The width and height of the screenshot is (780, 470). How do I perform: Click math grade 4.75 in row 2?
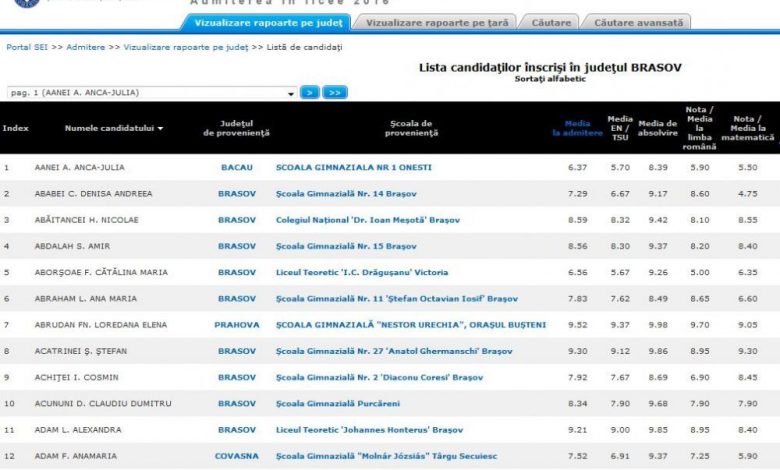point(748,194)
